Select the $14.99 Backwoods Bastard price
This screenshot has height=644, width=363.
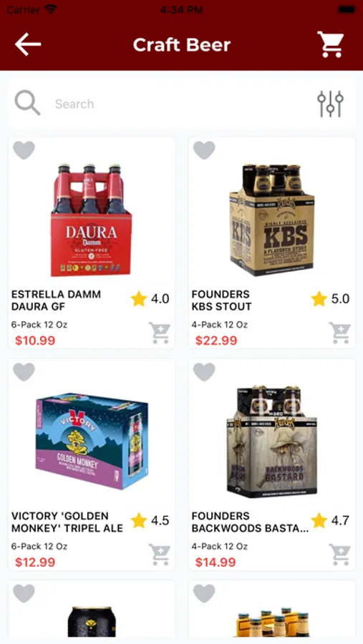216,562
